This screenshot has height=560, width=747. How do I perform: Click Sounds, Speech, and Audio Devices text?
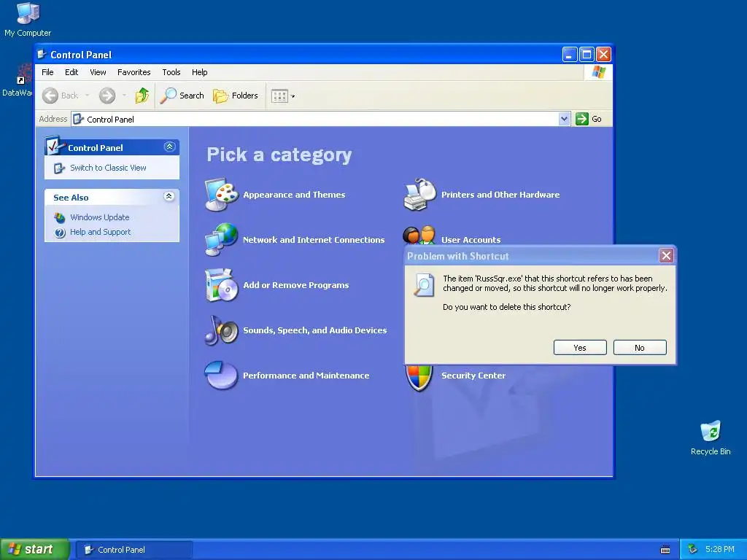(x=315, y=330)
